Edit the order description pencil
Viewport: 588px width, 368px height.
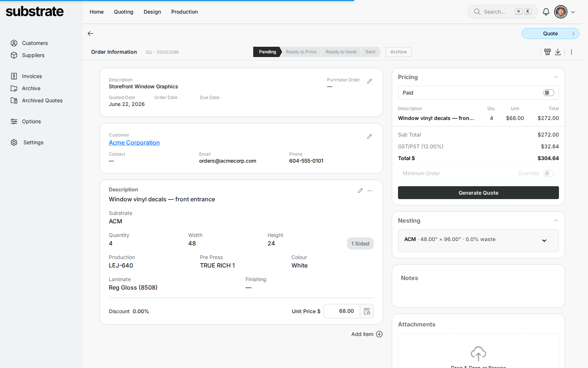click(370, 81)
